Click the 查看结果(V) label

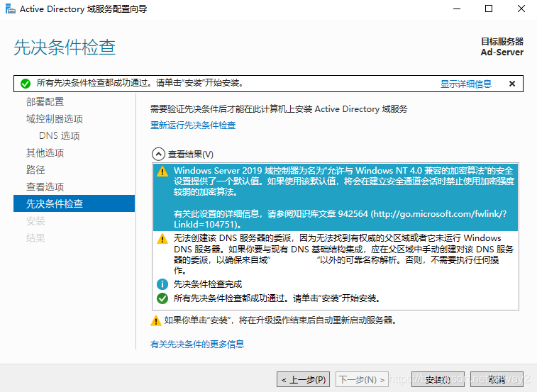(190, 155)
